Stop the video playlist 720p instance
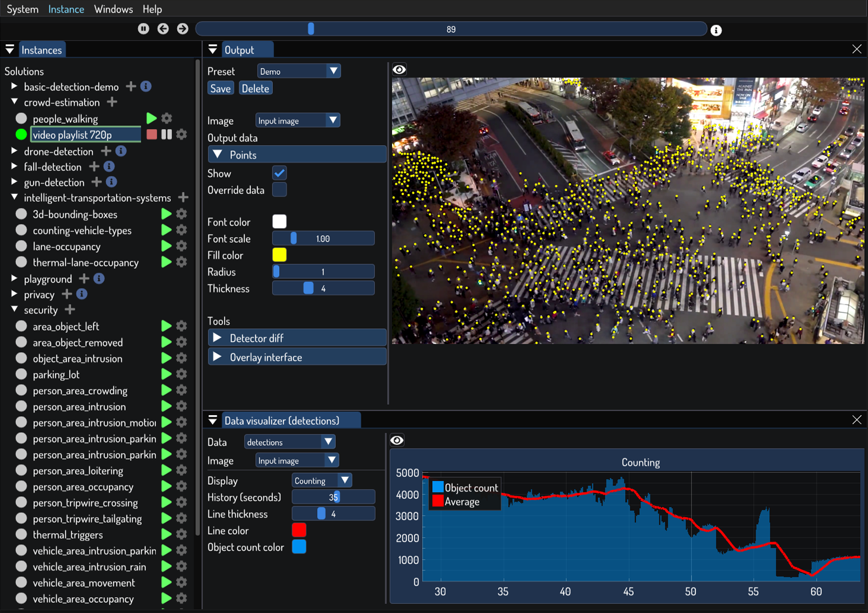Viewport: 868px width, 613px height. (150, 134)
